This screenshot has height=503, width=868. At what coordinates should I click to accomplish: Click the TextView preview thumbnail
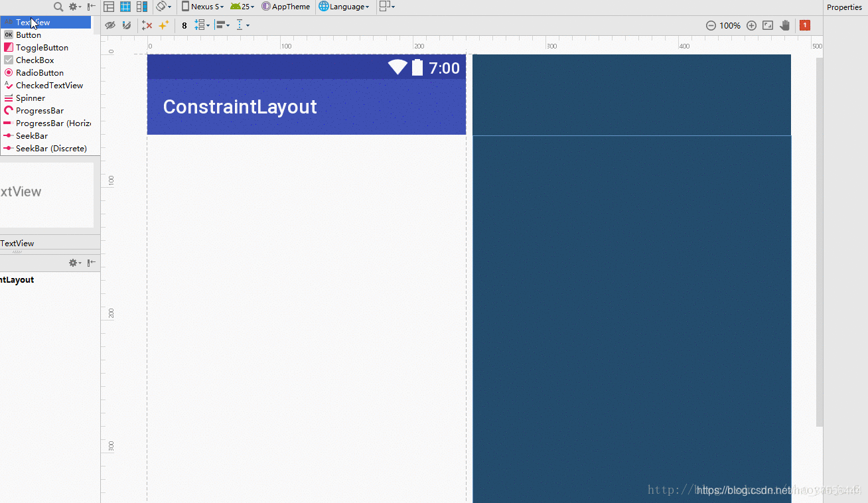tap(46, 195)
